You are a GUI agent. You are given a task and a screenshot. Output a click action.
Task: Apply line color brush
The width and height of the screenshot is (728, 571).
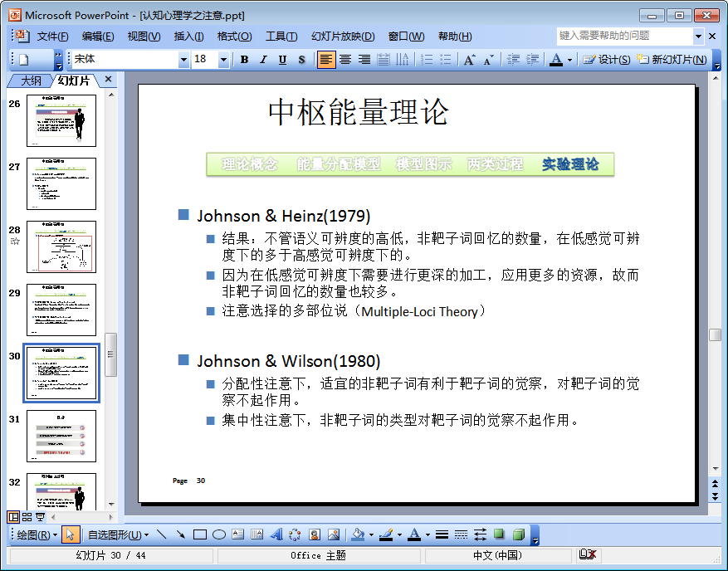(386, 534)
